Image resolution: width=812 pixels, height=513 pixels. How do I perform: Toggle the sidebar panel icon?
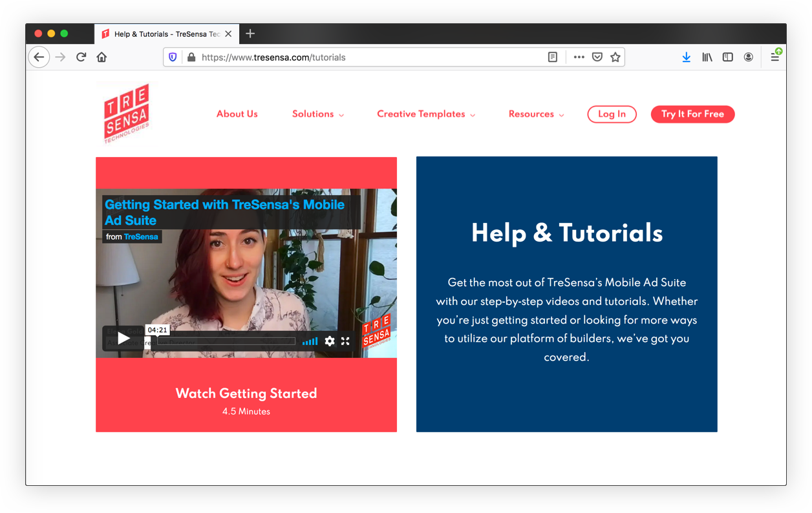tap(728, 57)
